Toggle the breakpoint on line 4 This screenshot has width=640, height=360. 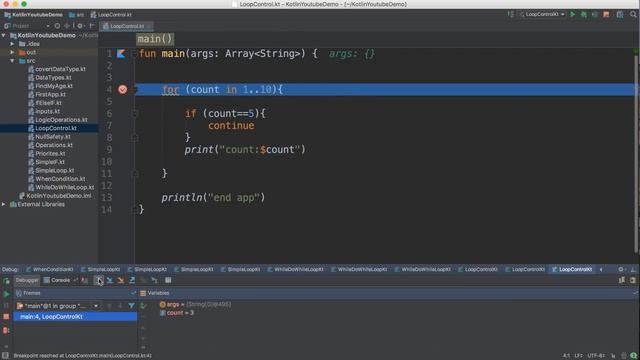[122, 89]
